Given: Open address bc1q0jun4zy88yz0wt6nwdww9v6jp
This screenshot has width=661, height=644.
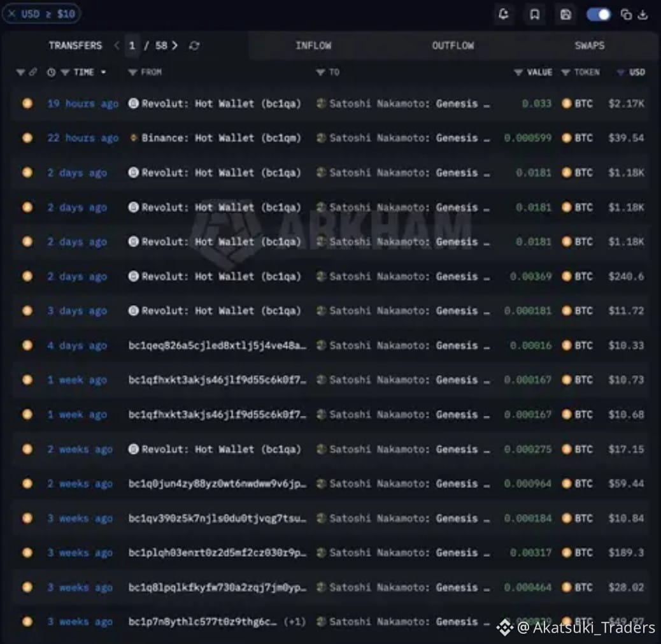Looking at the screenshot, I should (x=218, y=483).
